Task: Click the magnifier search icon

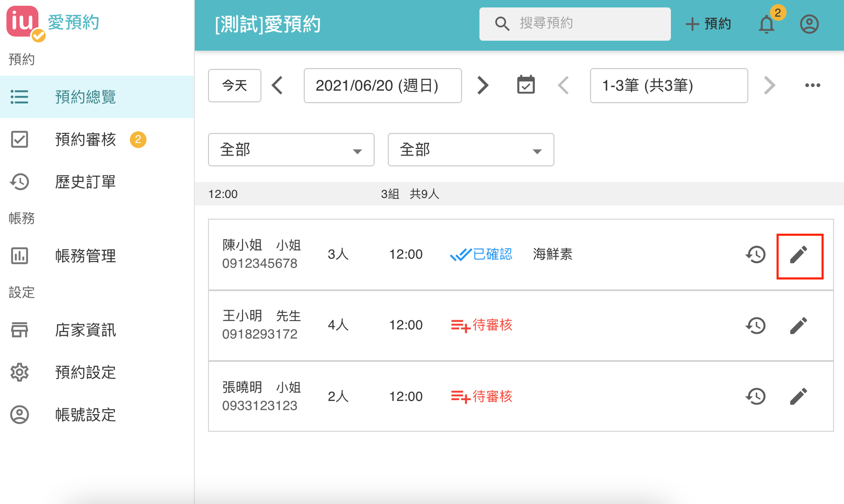Action: pyautogui.click(x=502, y=24)
